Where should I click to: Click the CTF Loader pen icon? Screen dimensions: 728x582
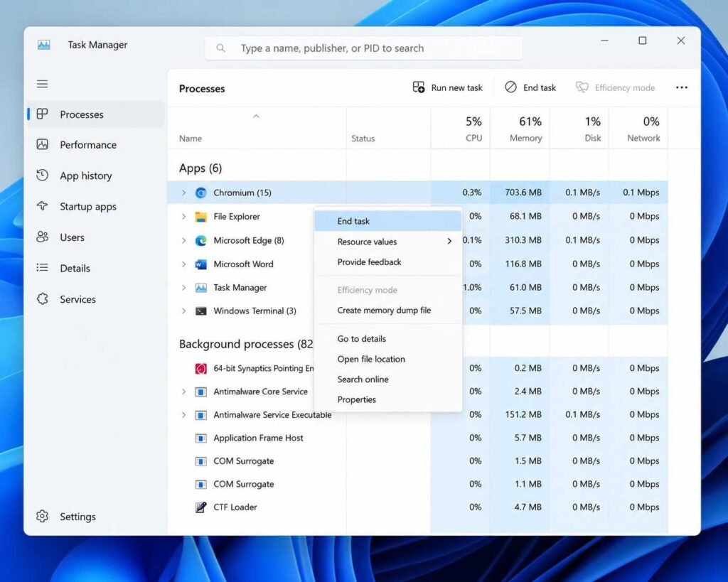pos(200,507)
